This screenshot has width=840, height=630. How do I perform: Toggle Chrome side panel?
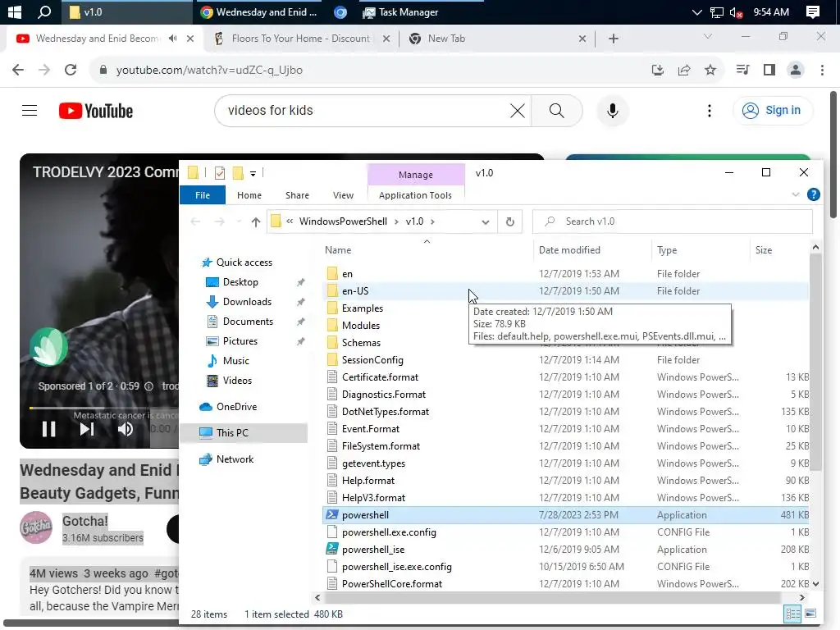pyautogui.click(x=769, y=71)
